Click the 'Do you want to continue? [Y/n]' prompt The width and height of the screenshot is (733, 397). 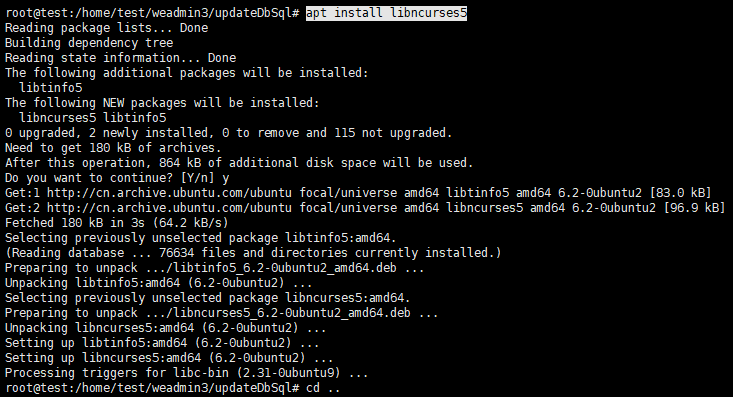(110, 178)
